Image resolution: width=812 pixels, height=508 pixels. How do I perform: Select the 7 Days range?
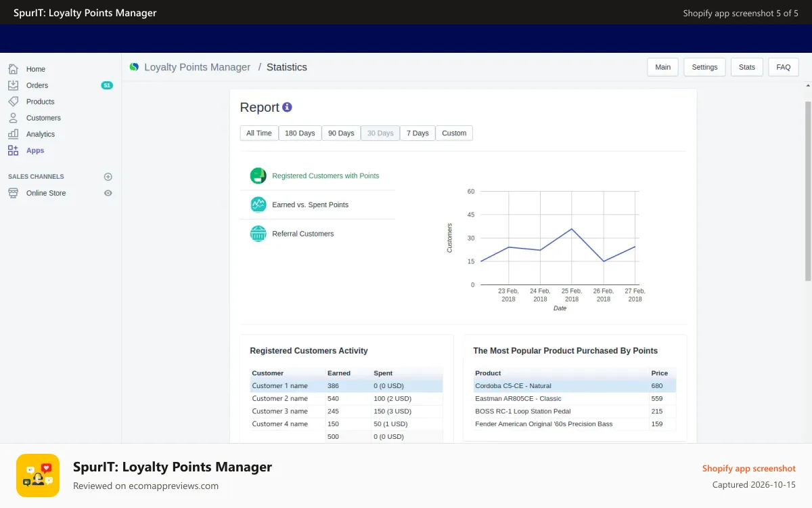coord(418,133)
